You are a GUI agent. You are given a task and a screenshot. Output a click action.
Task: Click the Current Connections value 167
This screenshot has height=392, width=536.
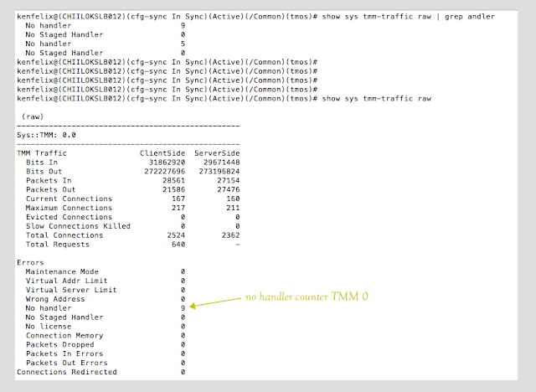pyautogui.click(x=178, y=199)
